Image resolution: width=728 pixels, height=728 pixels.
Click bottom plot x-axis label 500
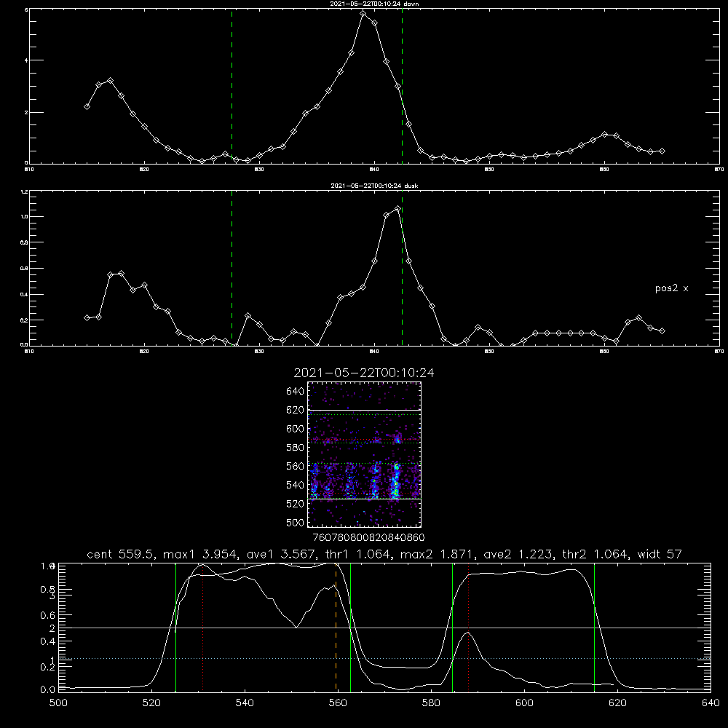click(58, 703)
